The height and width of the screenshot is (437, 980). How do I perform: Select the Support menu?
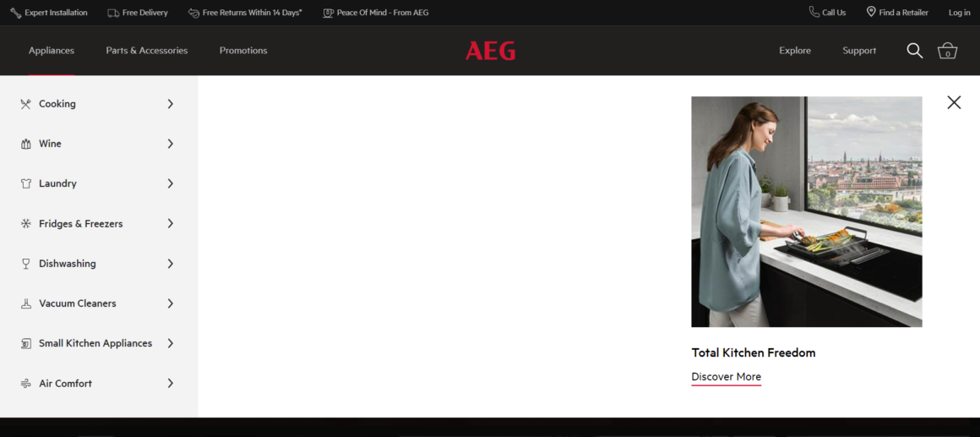tap(859, 51)
